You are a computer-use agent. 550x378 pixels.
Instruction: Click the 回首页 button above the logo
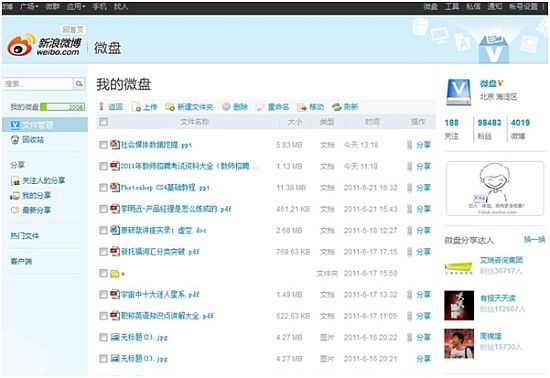pyautogui.click(x=73, y=30)
